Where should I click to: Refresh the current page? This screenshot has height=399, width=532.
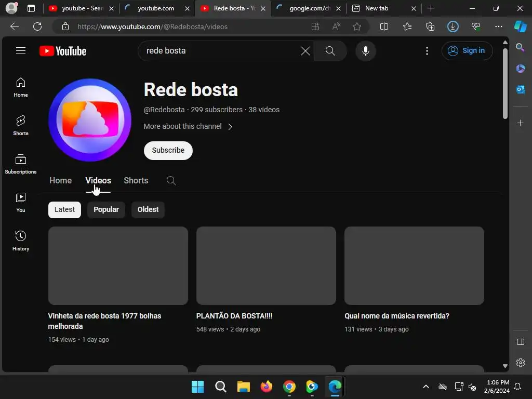coord(37,26)
